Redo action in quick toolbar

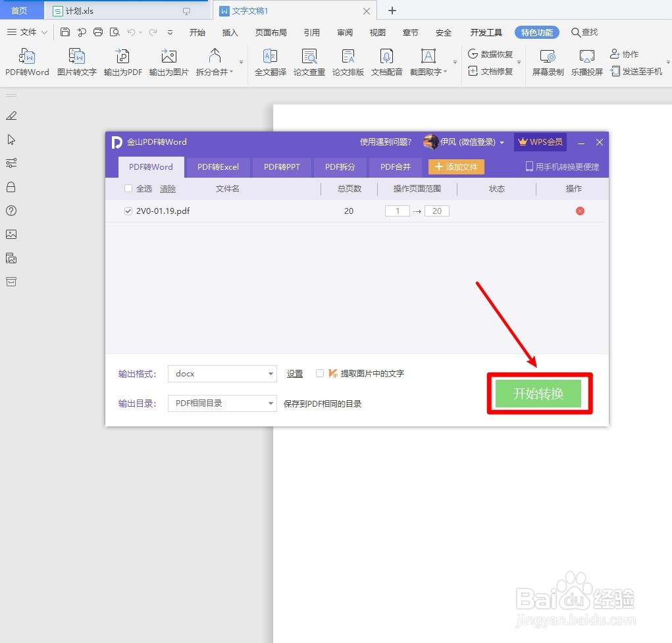[153, 32]
